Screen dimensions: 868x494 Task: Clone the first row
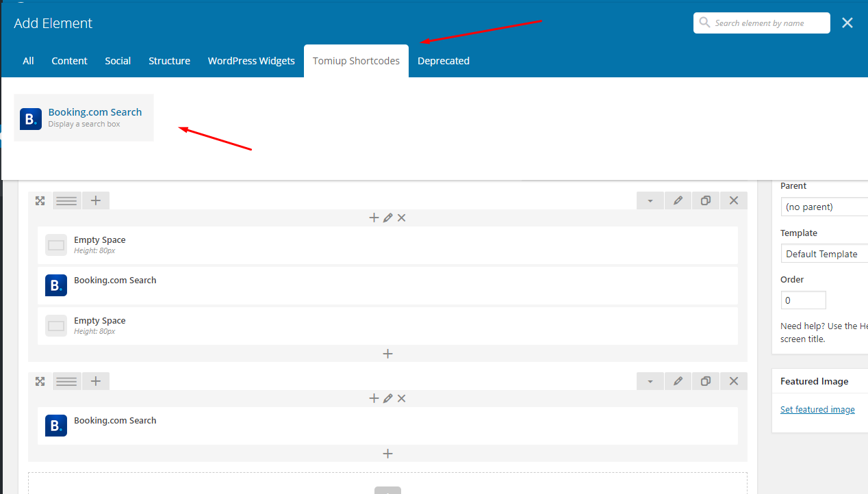tap(706, 200)
